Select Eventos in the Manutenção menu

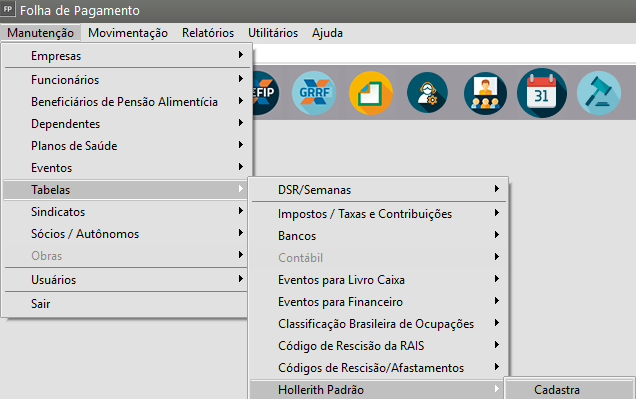126,167
